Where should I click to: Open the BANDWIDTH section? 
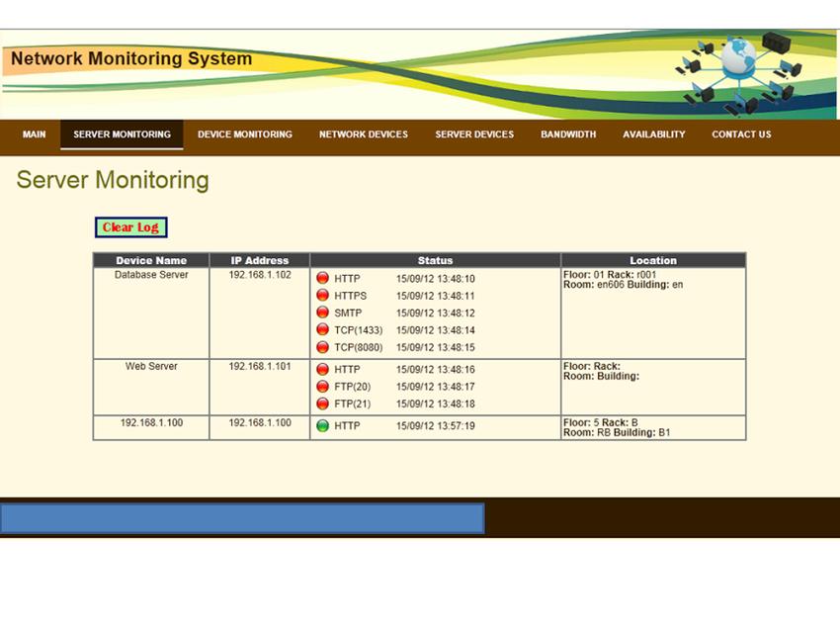(568, 135)
